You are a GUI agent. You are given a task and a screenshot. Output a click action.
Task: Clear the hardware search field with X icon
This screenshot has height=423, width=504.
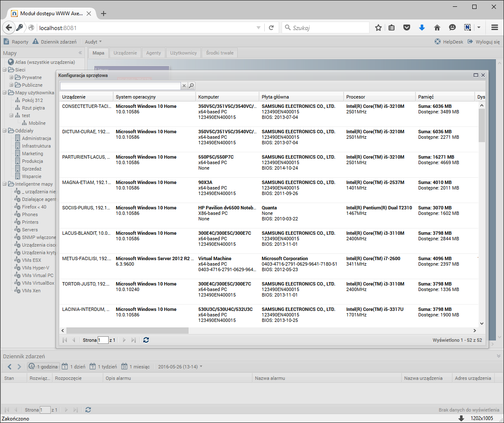coord(184,86)
